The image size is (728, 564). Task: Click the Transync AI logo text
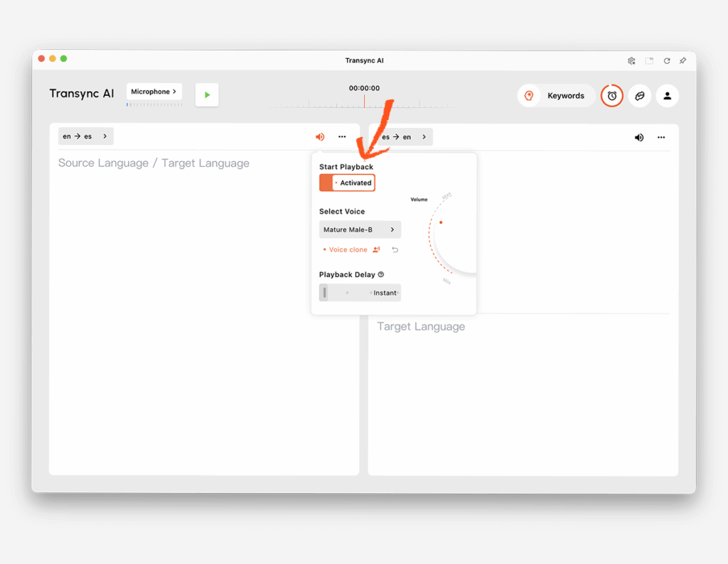82,94
